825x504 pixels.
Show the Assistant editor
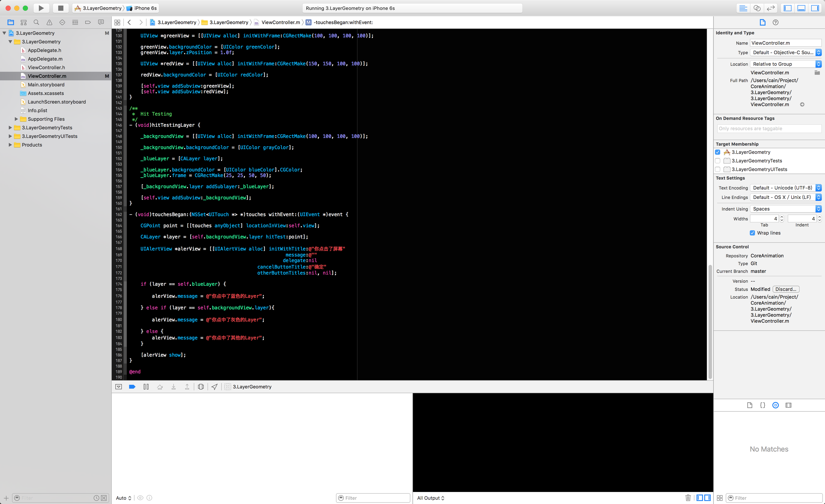point(757,8)
